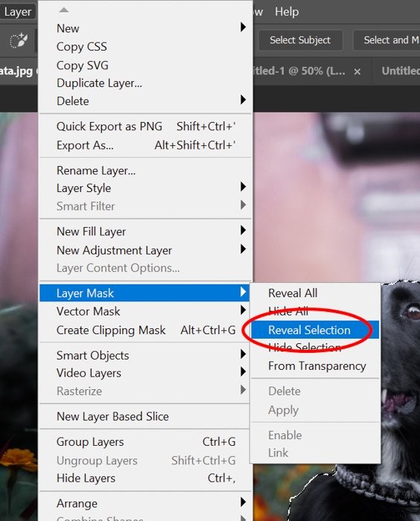Image resolution: width=420 pixels, height=521 pixels.
Task: Open the Help menu
Action: 287,12
